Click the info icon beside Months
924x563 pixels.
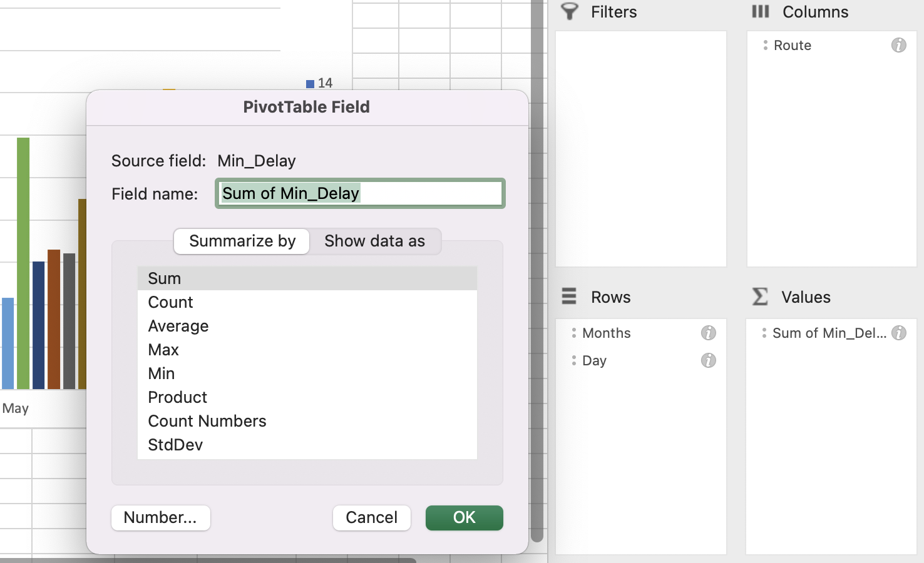(x=708, y=333)
